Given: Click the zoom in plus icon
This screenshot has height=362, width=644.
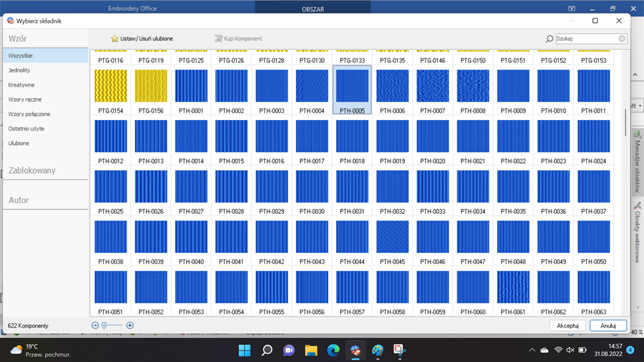Looking at the screenshot, I should click(x=130, y=325).
